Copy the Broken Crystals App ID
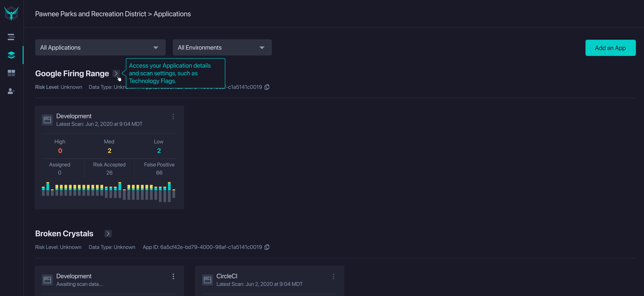Screen dimensions: 644x296 coord(267,247)
